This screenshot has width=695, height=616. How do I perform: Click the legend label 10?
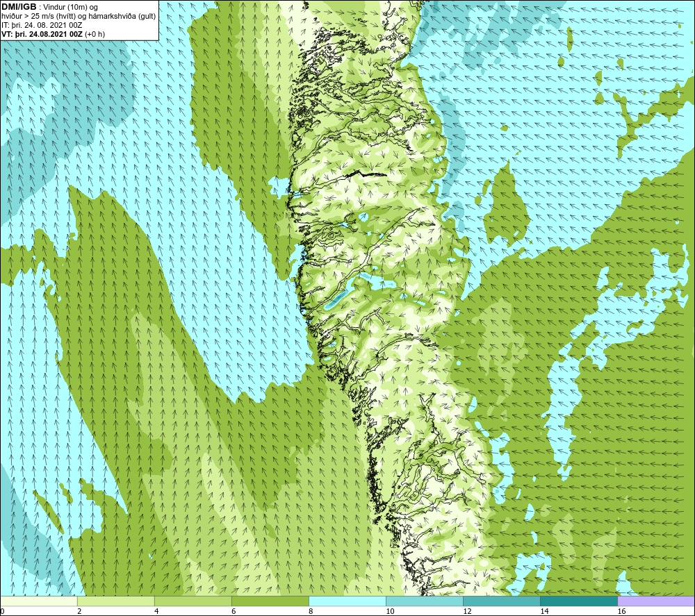click(390, 612)
